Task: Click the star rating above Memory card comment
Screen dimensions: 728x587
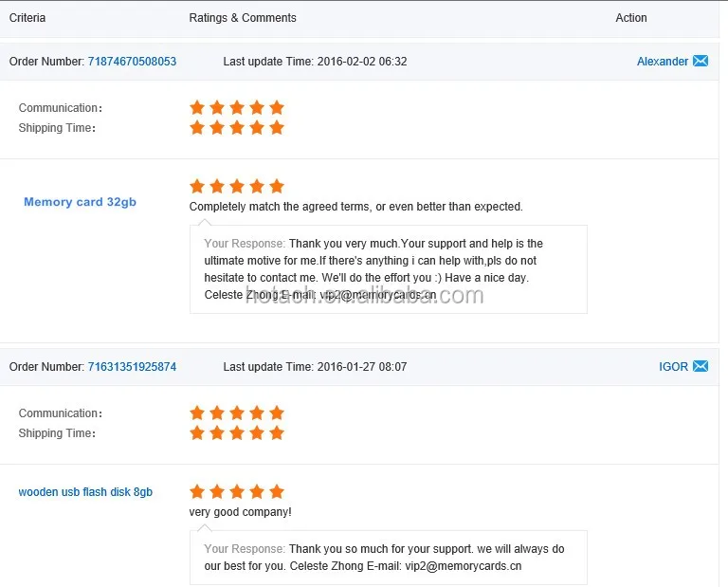Action: tap(237, 186)
